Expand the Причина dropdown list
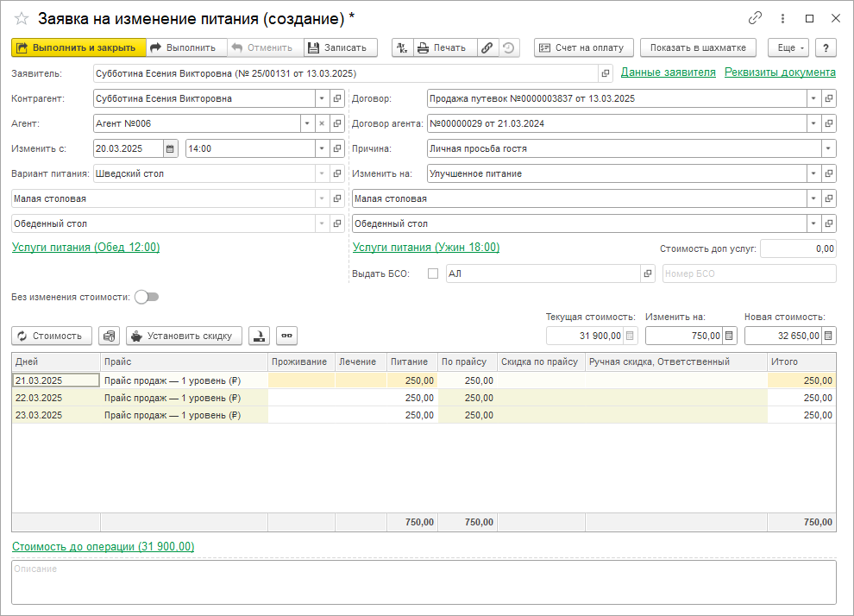Screen dimensions: 854x616 (828, 148)
